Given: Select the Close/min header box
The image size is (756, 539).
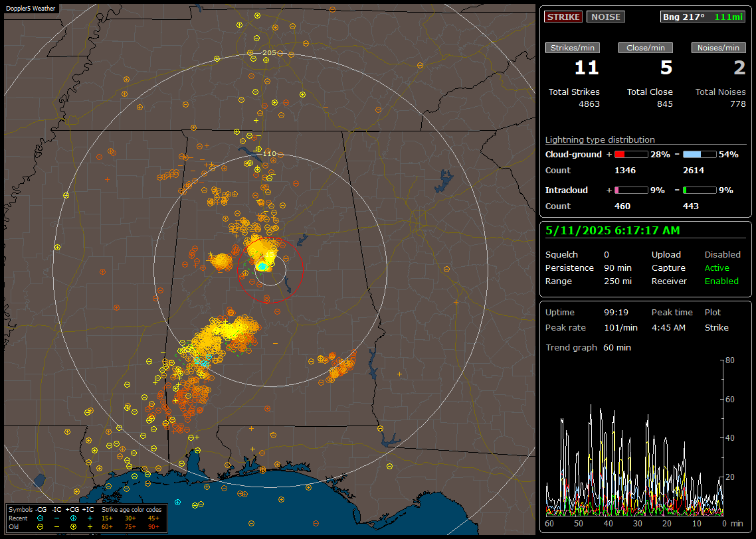Looking at the screenshot, I should coord(646,48).
